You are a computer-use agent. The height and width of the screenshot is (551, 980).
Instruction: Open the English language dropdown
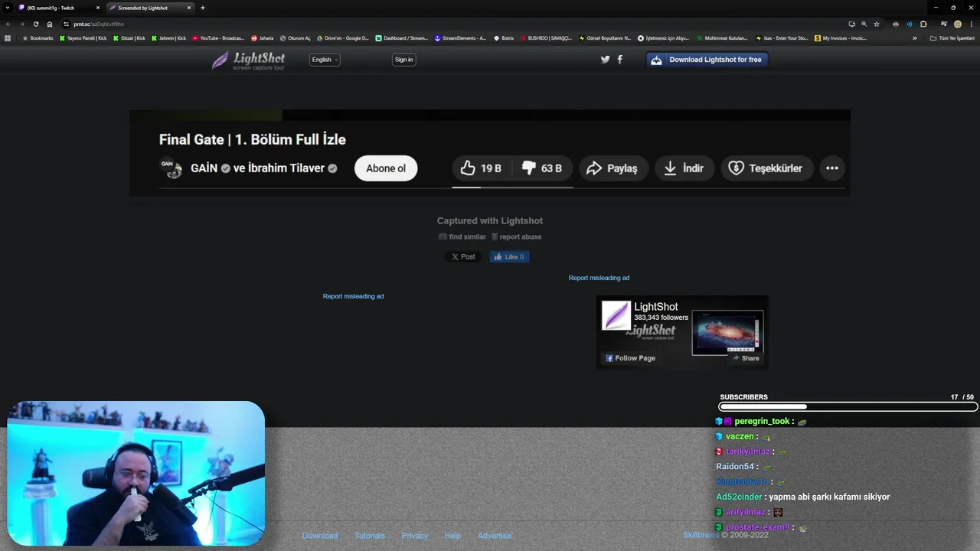click(x=325, y=60)
